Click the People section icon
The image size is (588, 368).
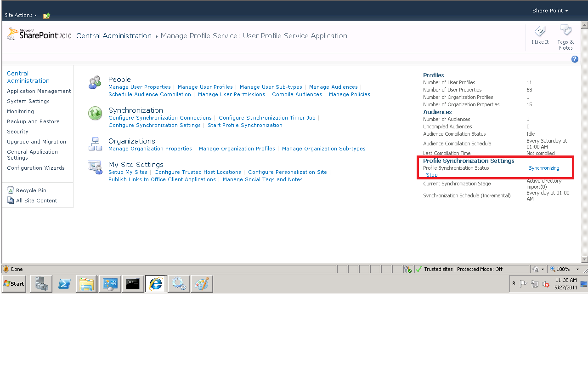94,82
